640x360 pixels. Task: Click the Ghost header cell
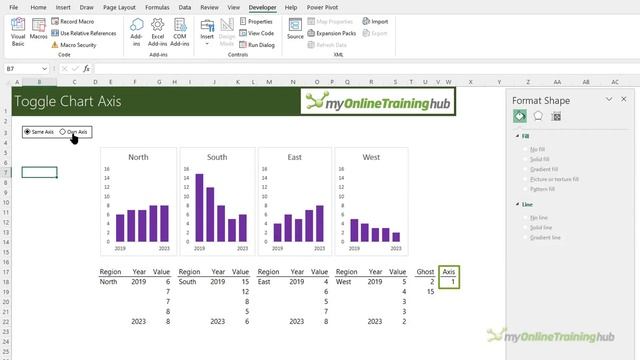[x=425, y=271]
